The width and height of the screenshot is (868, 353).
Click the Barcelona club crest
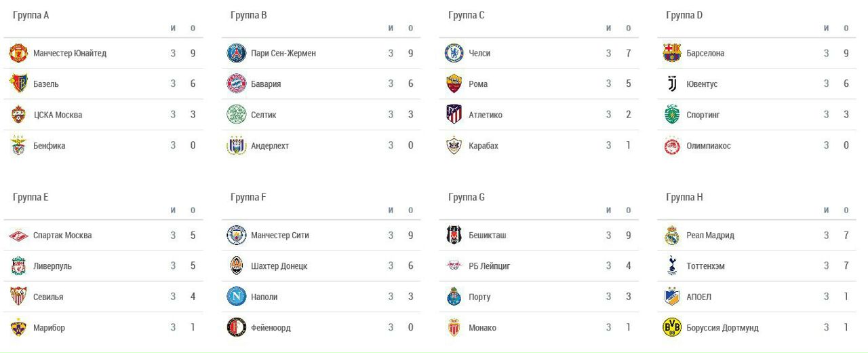(x=671, y=53)
